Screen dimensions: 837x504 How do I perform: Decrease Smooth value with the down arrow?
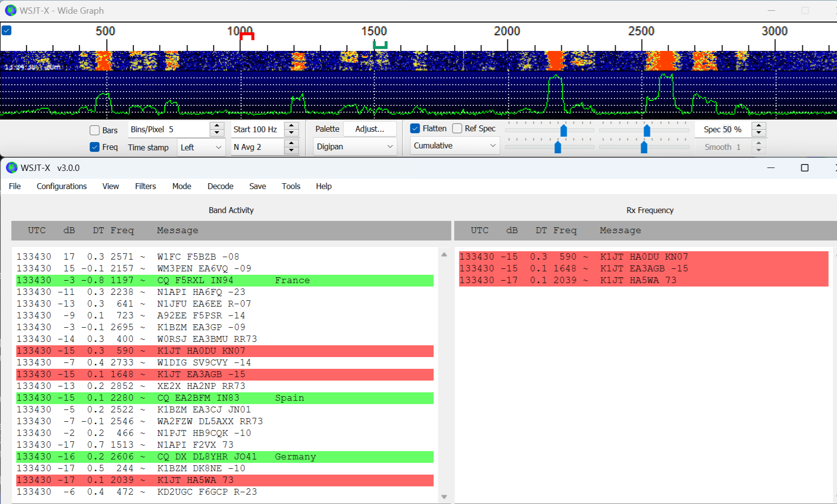coord(759,150)
